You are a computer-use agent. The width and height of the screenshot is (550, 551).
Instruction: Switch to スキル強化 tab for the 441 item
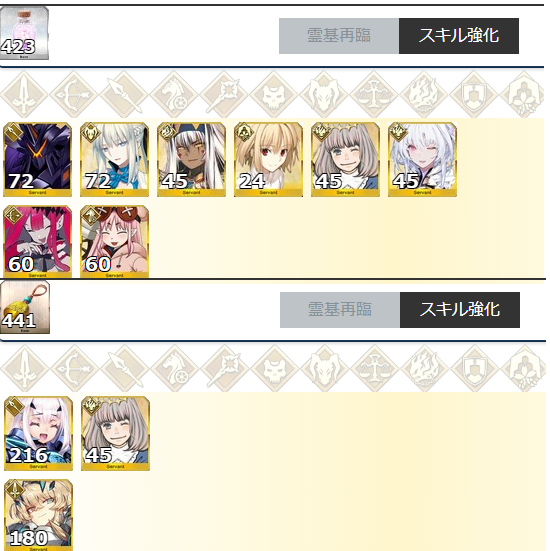click(x=460, y=310)
